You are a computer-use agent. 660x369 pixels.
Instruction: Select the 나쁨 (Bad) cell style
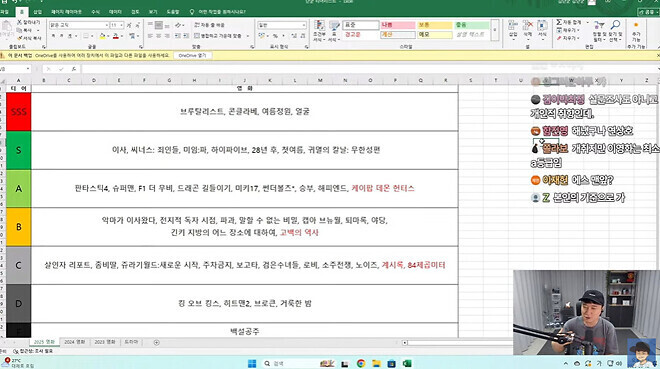397,25
